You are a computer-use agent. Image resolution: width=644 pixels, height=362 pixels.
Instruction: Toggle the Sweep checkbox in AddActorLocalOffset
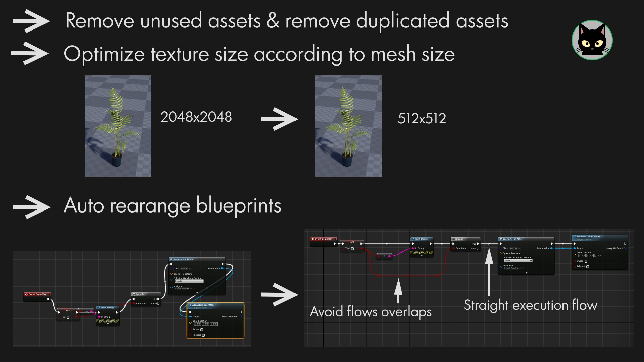pos(586,261)
